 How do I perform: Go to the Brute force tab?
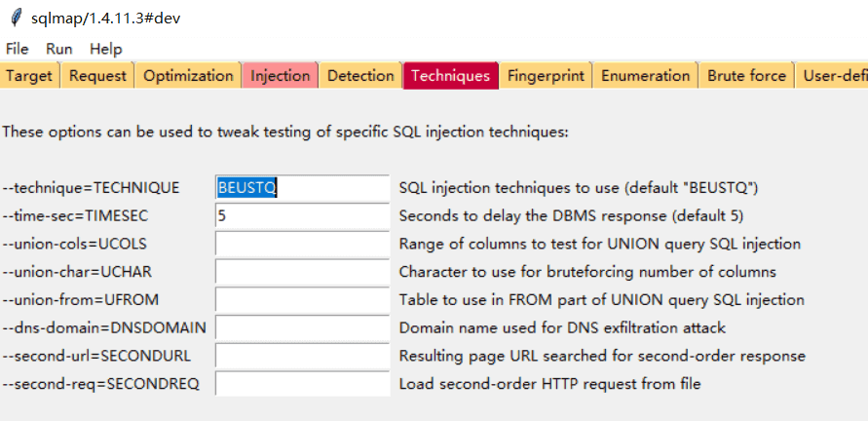click(746, 76)
